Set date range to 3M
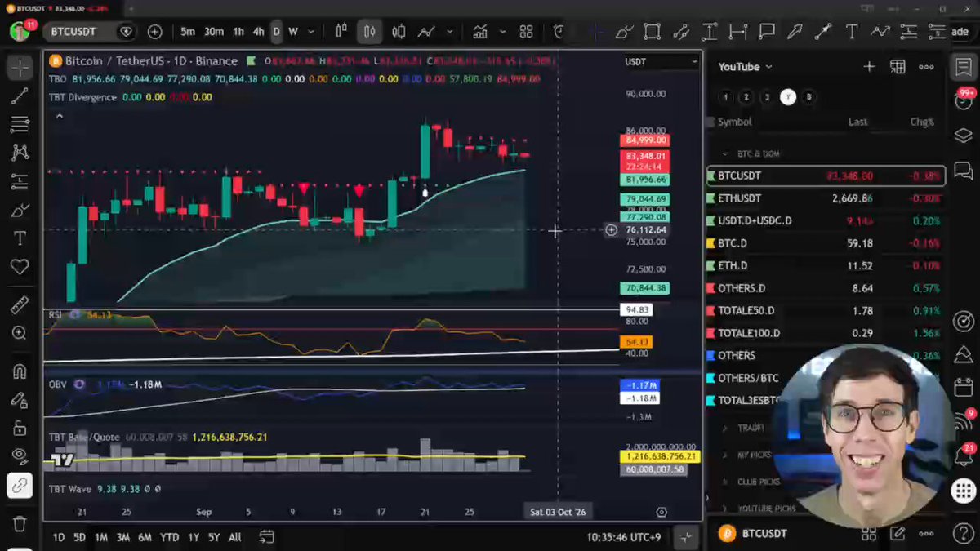The height and width of the screenshot is (551, 980). pyautogui.click(x=122, y=537)
